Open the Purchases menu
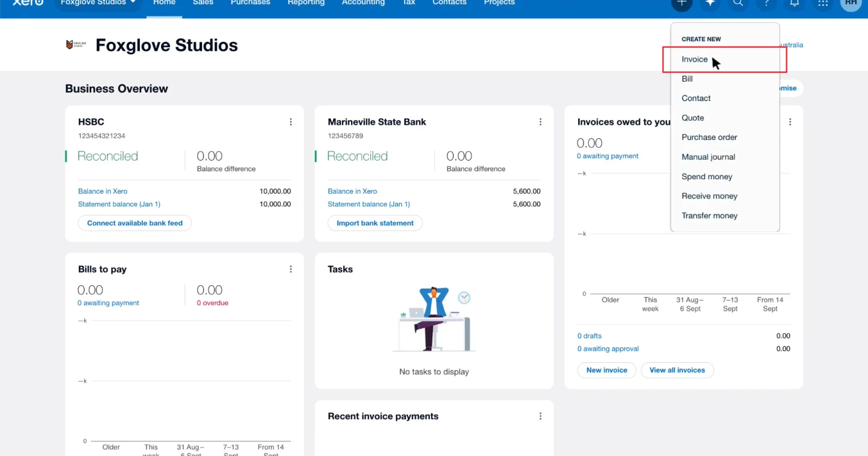868x456 pixels. [250, 3]
